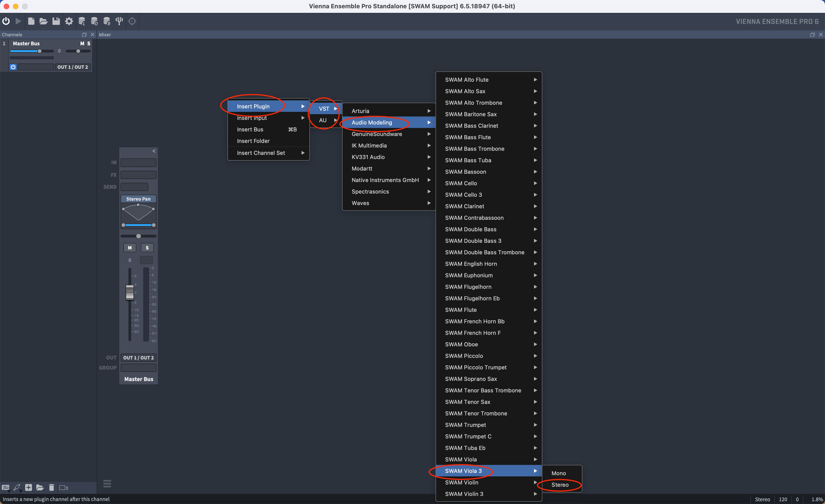Viewport: 825px width, 504px height.
Task: Mute the mixer strip with M button
Action: point(130,248)
